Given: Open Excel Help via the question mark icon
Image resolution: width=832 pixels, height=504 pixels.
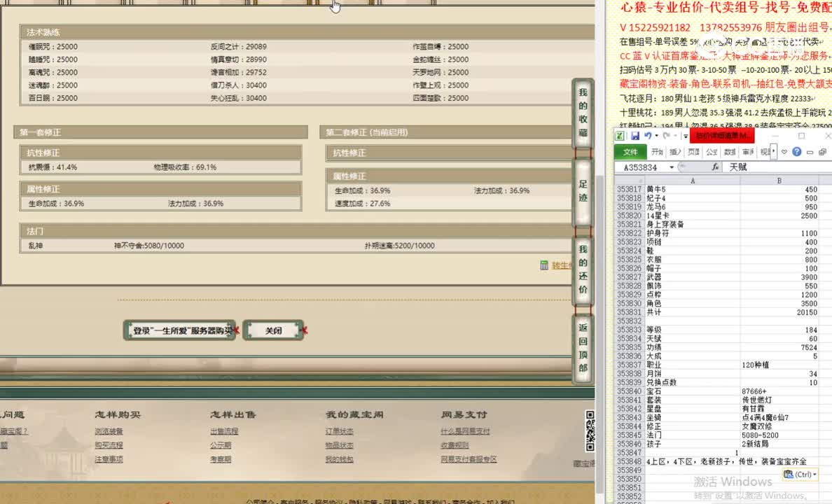Looking at the screenshot, I should (x=797, y=152).
